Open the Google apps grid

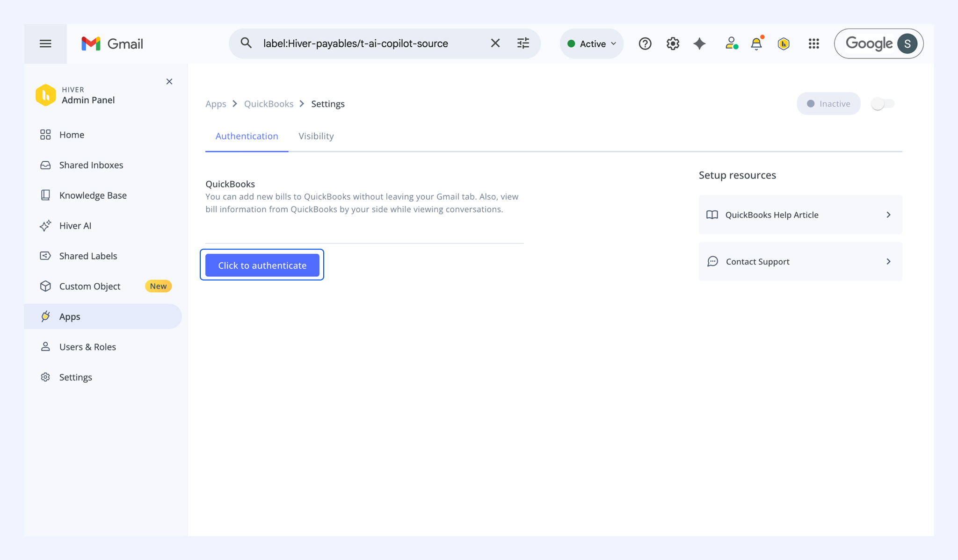(x=814, y=43)
